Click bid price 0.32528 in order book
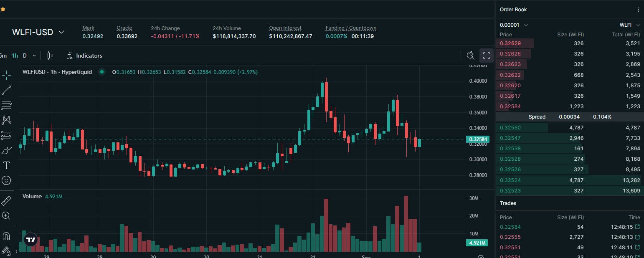Image resolution: width=644 pixels, height=258 pixels. tap(510, 159)
